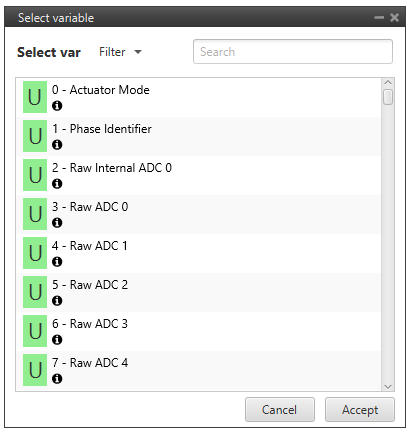The image size is (412, 432).
Task: Select variable 1 - Phase Identifier
Action: pos(199,136)
